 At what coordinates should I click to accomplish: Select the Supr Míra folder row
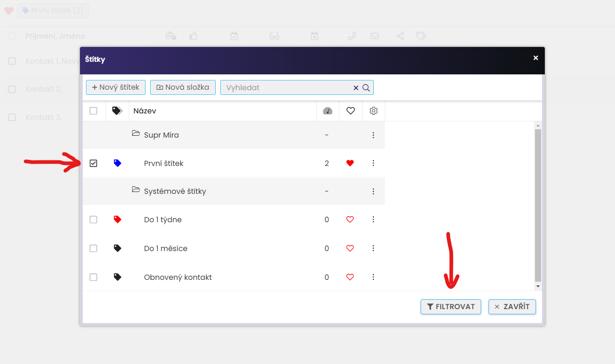(161, 135)
